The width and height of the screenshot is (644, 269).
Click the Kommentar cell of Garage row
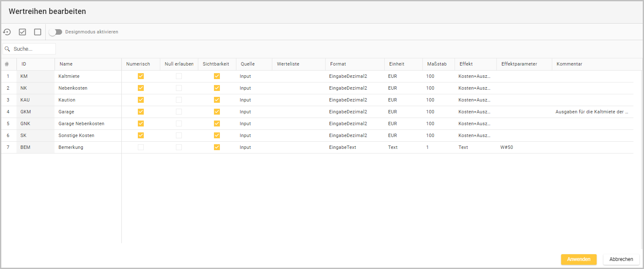click(592, 112)
